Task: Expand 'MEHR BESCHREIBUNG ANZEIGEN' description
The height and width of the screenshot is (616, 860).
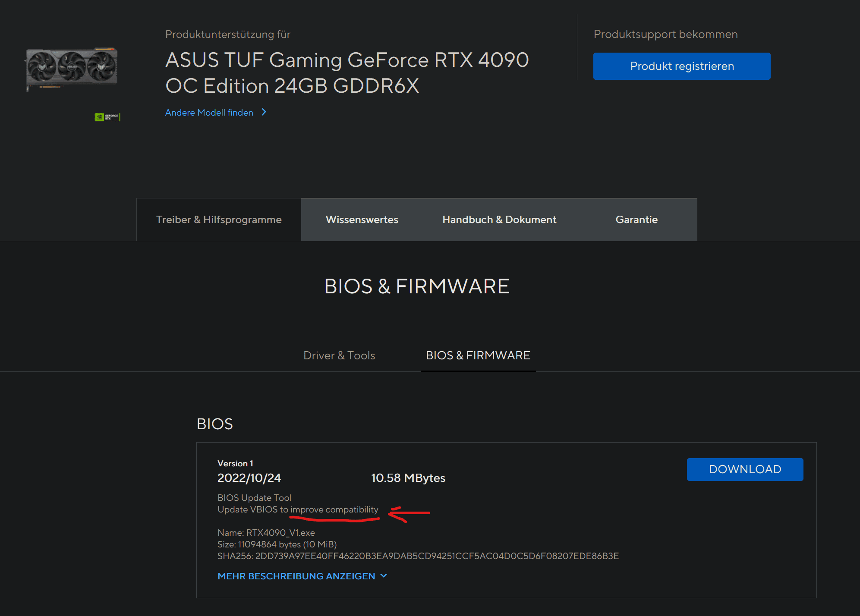Action: tap(296, 576)
